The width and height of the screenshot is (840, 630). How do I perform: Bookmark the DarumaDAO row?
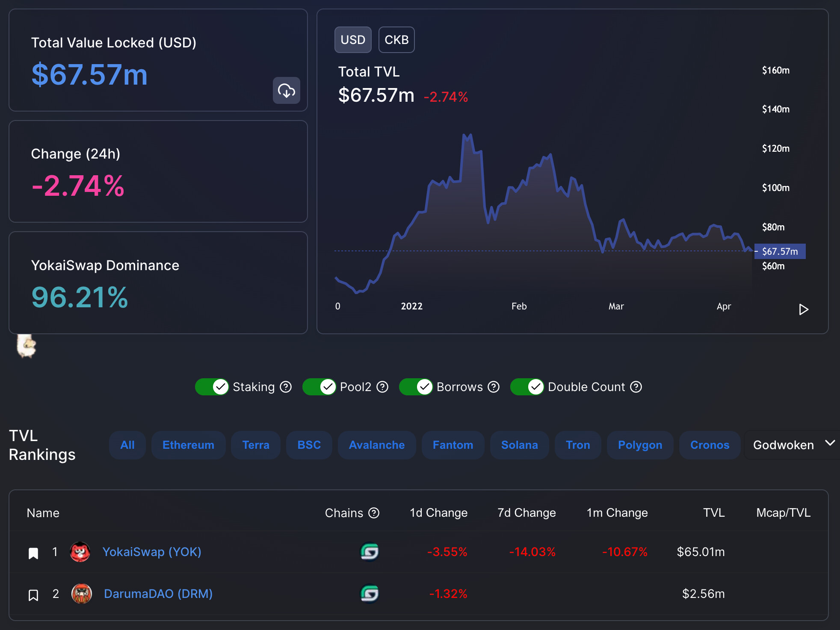pyautogui.click(x=33, y=595)
